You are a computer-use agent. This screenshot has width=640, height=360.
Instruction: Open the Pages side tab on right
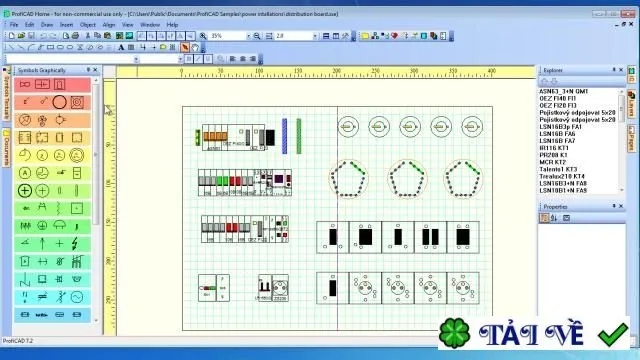pos(631,138)
